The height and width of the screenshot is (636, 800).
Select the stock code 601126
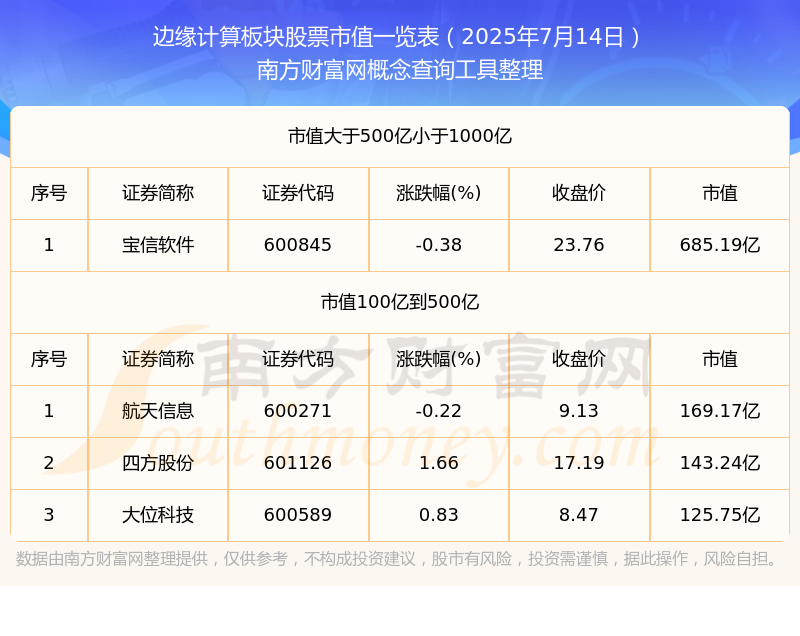pyautogui.click(x=298, y=463)
